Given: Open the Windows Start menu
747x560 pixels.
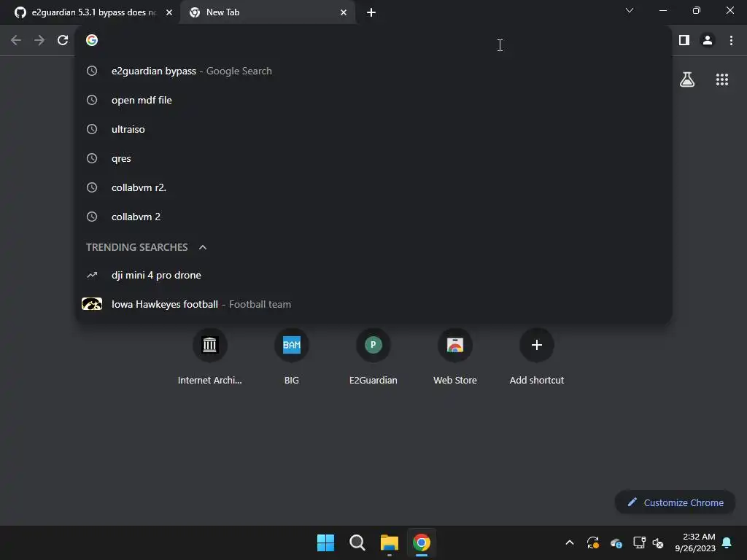Looking at the screenshot, I should coord(326,542).
